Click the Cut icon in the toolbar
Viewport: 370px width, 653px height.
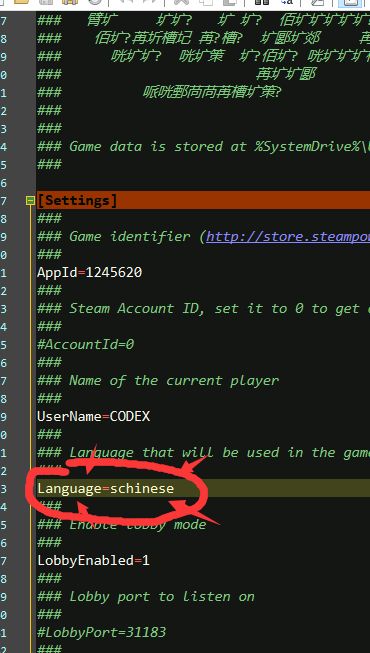coord(181,2)
